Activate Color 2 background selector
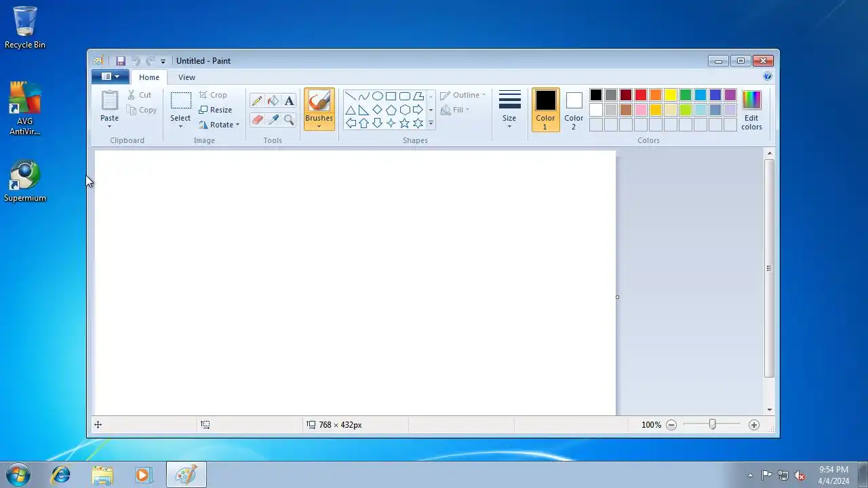The width and height of the screenshot is (868, 488). 574,110
